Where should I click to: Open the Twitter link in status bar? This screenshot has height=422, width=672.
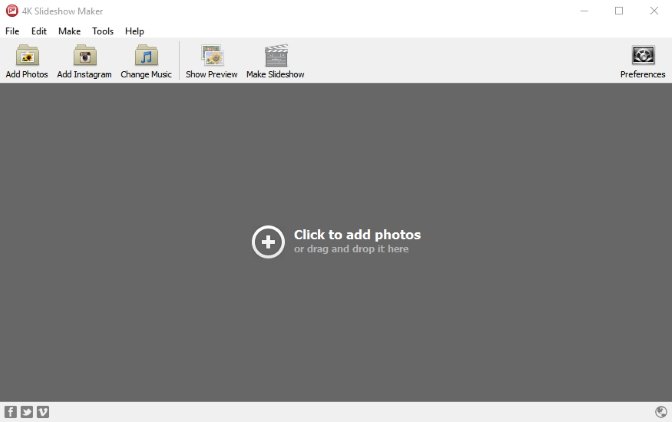tap(27, 412)
